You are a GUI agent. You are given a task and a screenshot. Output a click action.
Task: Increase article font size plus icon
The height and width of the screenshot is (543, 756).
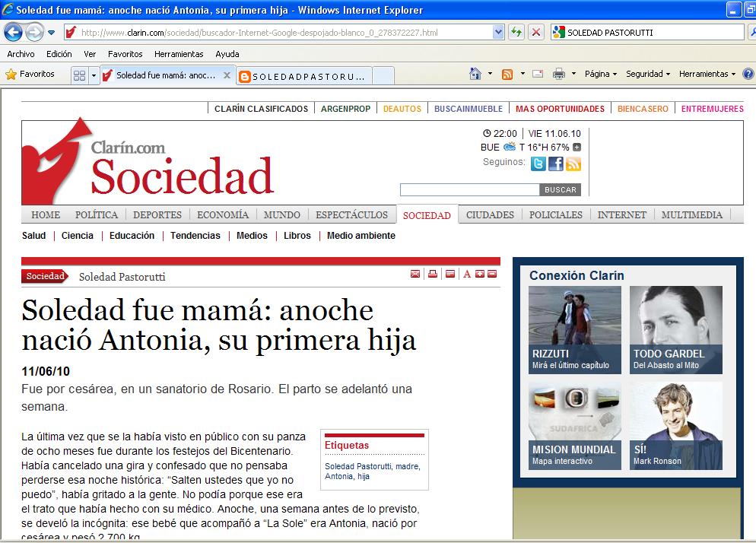click(480, 274)
